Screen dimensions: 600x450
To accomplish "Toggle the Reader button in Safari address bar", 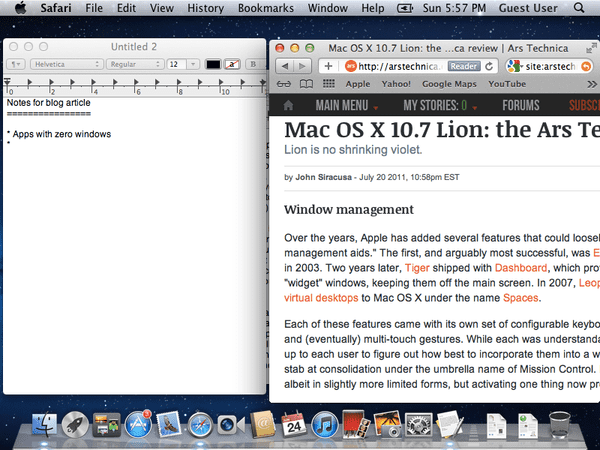I will tap(463, 66).
